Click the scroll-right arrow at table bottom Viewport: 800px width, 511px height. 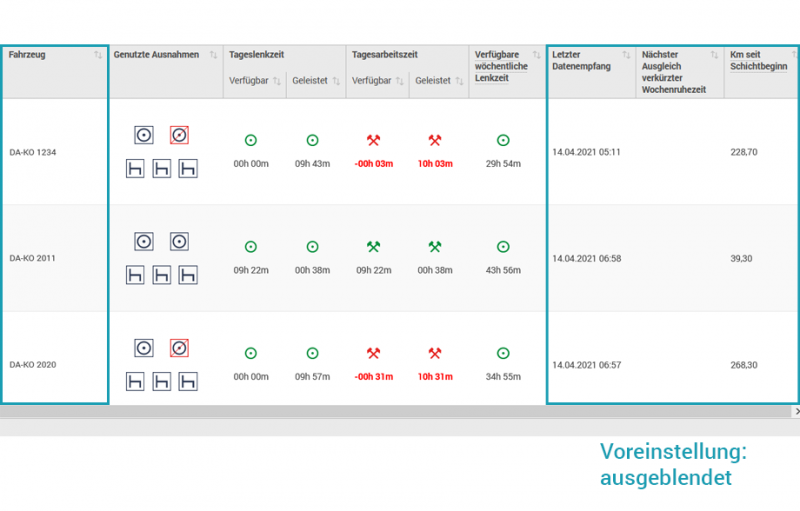[x=796, y=411]
